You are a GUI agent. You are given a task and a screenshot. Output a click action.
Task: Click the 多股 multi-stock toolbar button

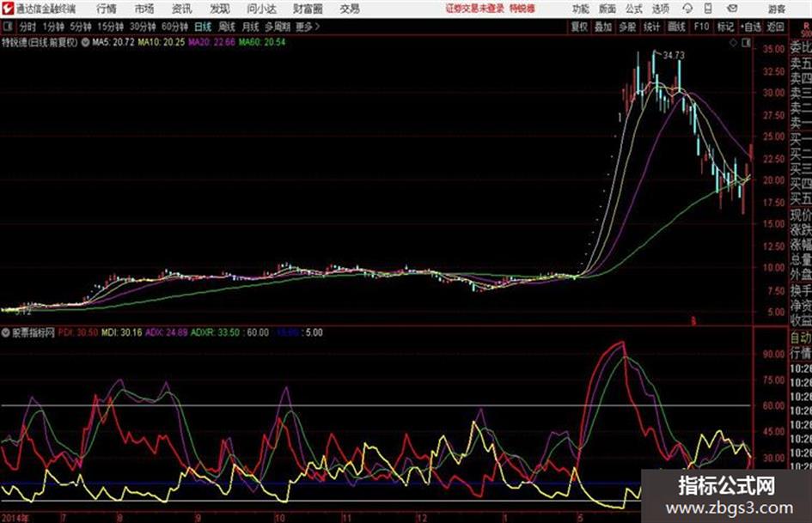tap(627, 27)
